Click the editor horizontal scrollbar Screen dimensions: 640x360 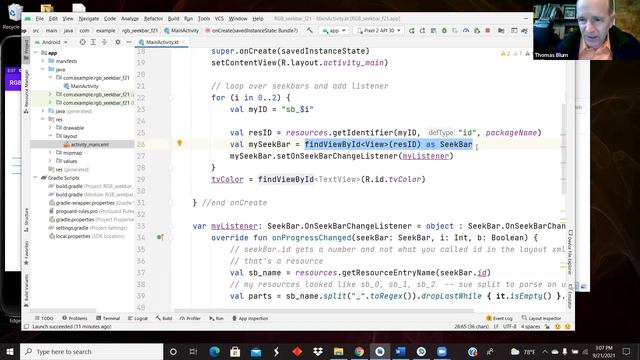tap(324, 311)
